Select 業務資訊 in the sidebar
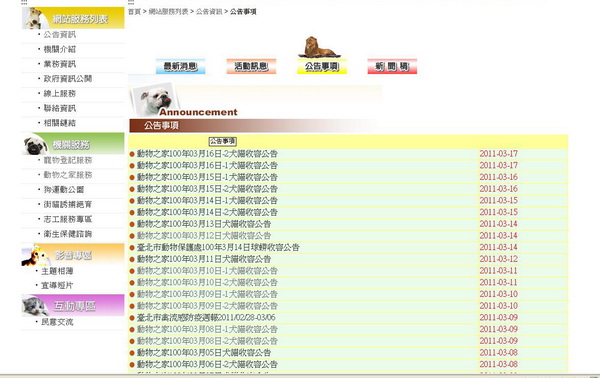Screen dimensions: 600x378 (60, 64)
